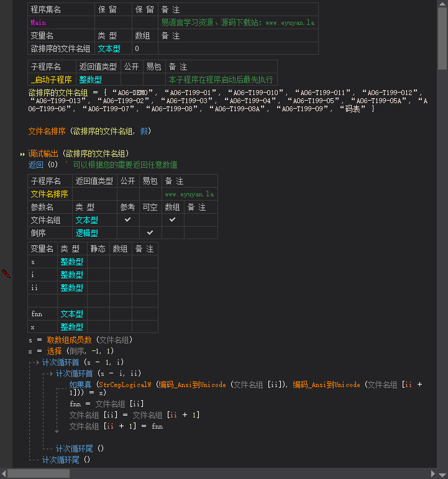The image size is (448, 479).
Task: Select local variable fnn name cell
Action: (x=42, y=314)
